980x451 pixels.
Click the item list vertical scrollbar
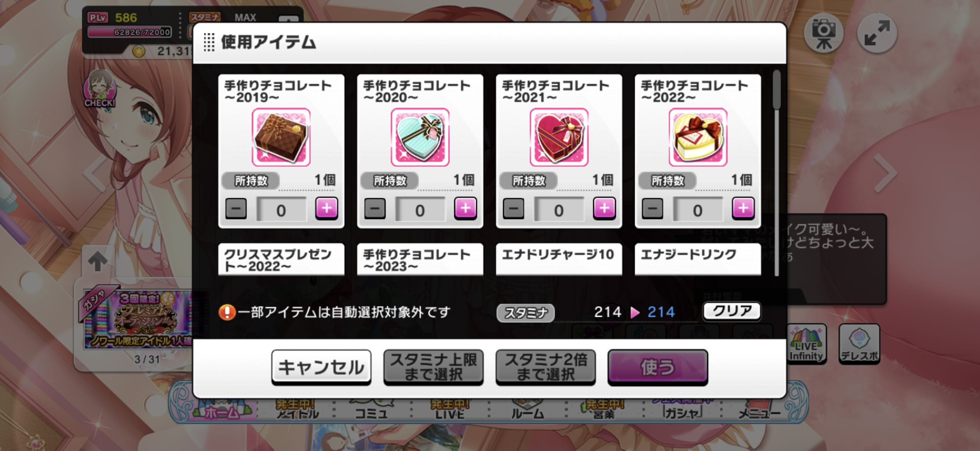click(776, 173)
